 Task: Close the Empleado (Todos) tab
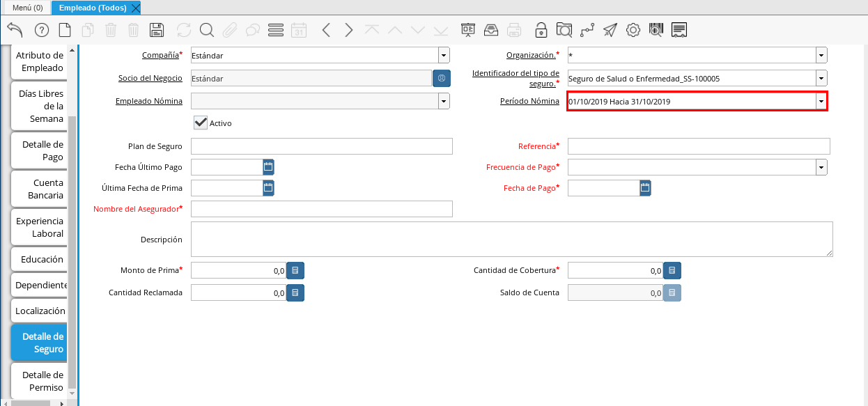[135, 8]
